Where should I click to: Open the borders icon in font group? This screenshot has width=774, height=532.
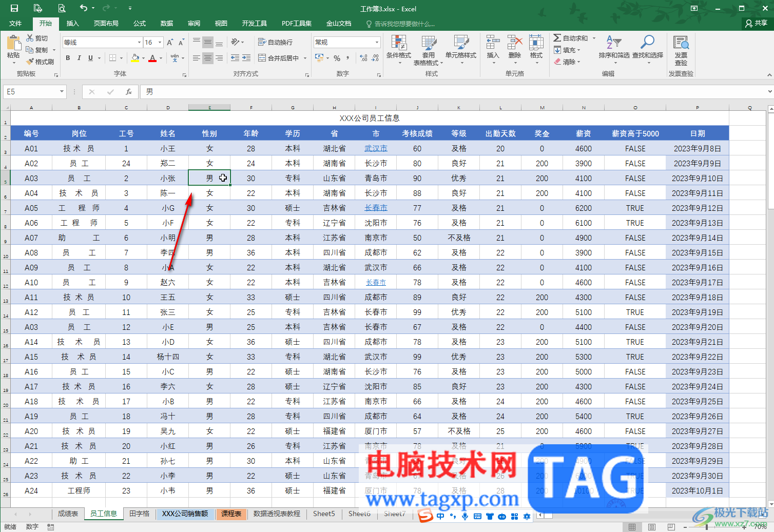pyautogui.click(x=113, y=58)
